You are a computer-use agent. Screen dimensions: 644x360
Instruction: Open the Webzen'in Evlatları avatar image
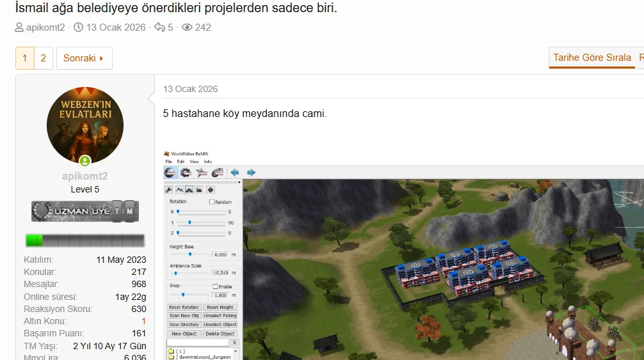85,125
